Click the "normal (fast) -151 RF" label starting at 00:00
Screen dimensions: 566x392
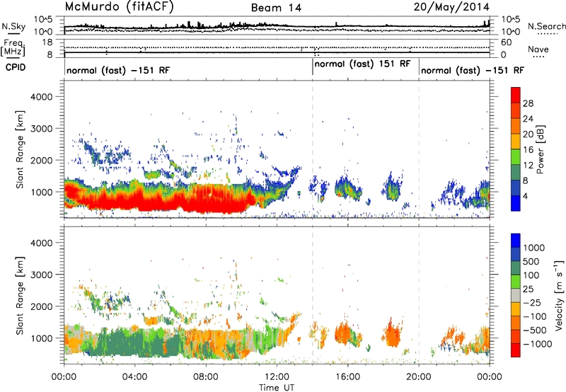pyautogui.click(x=118, y=70)
